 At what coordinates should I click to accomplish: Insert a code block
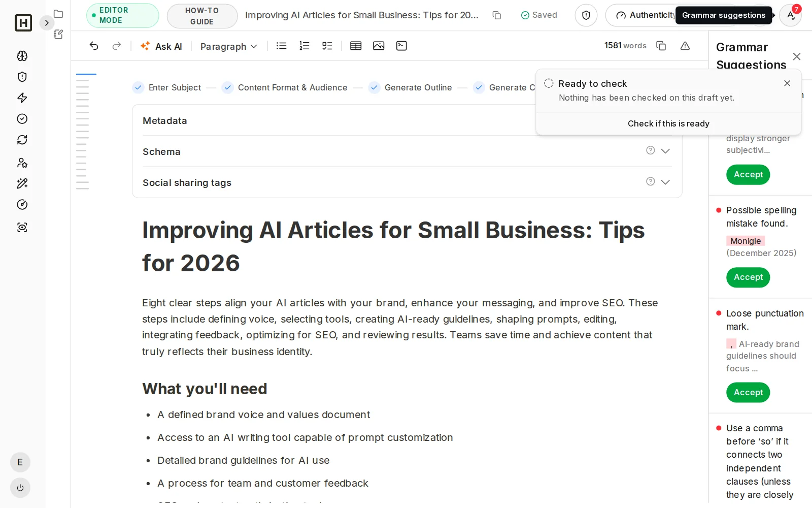click(401, 46)
